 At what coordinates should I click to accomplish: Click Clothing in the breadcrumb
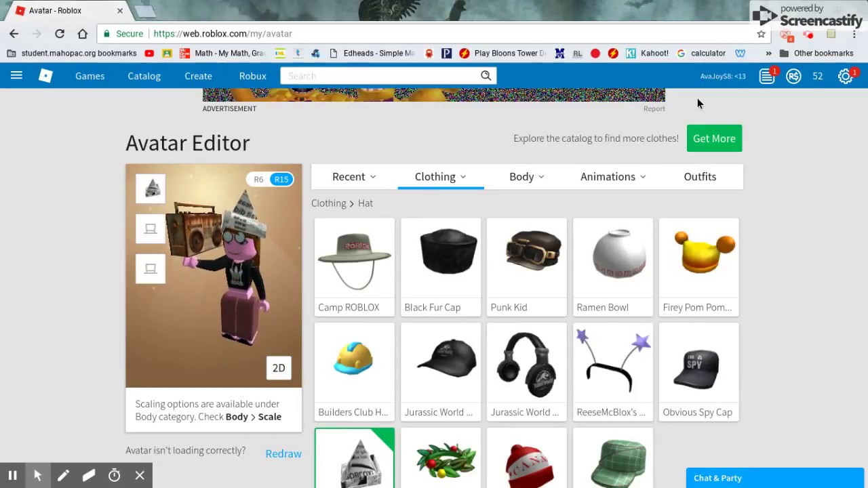pos(328,203)
